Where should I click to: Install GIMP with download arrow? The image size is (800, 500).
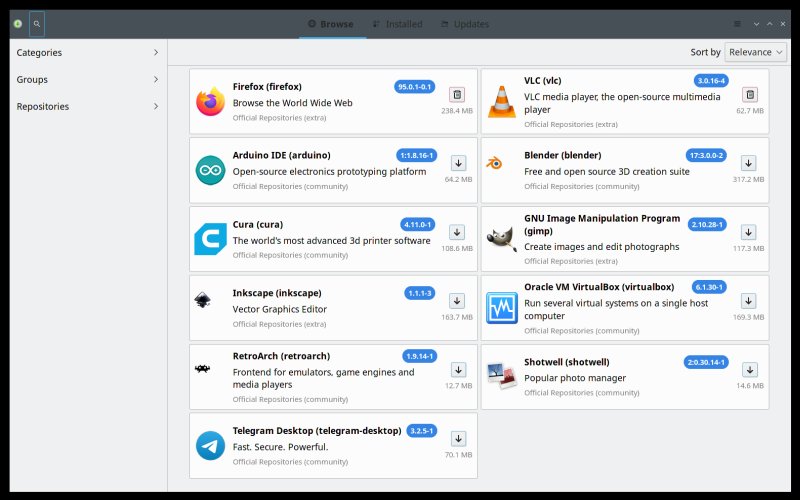pyautogui.click(x=748, y=232)
